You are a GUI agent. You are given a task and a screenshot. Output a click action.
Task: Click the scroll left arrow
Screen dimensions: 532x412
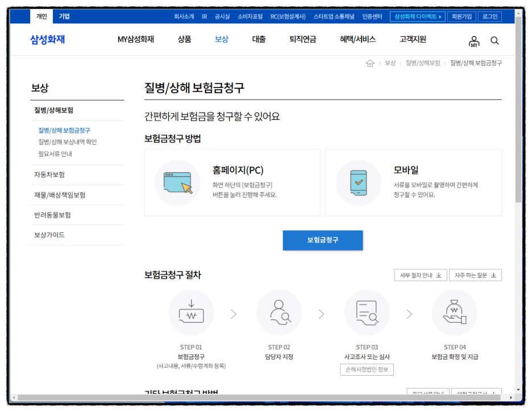[14, 397]
